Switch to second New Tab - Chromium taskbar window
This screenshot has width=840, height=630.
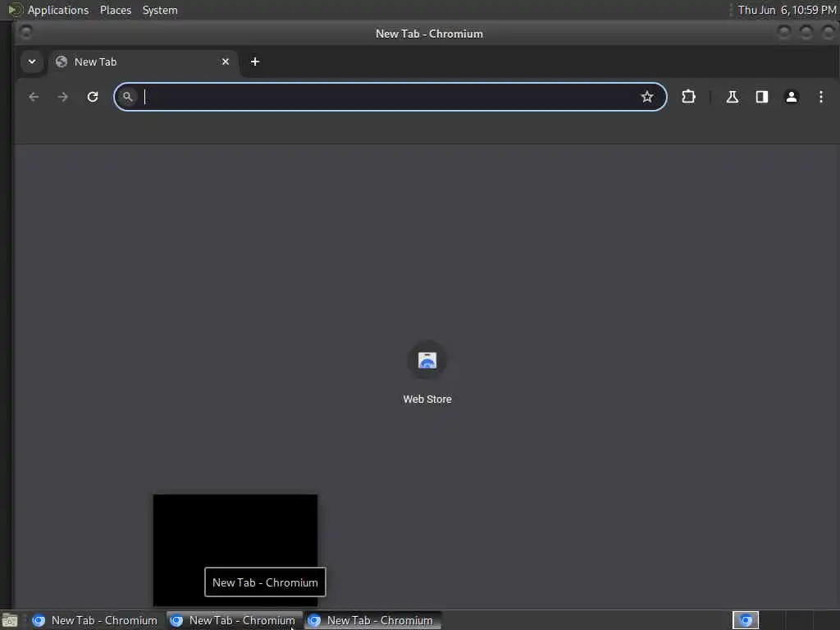[x=234, y=620]
